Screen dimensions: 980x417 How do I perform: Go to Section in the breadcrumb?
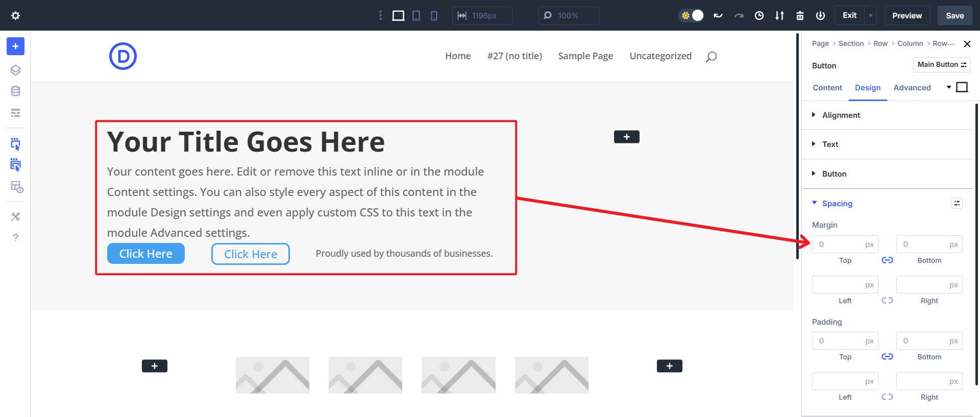point(851,44)
